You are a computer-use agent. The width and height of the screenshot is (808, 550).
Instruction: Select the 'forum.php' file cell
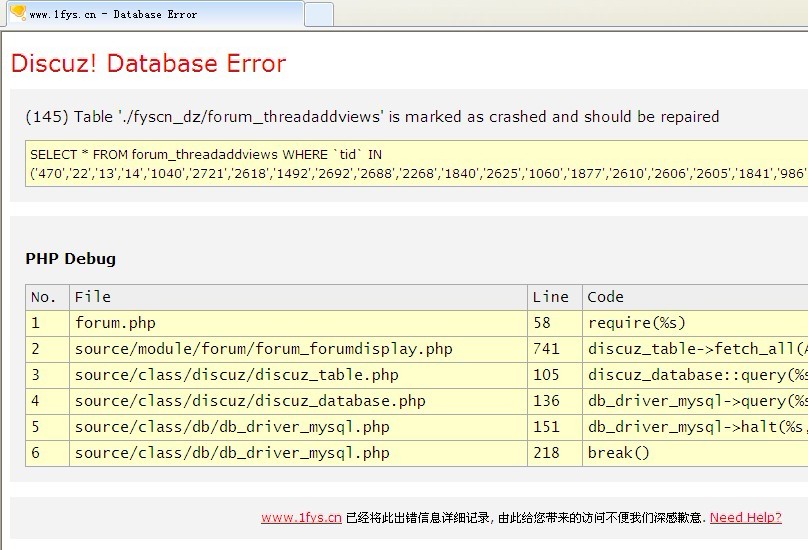click(x=298, y=323)
